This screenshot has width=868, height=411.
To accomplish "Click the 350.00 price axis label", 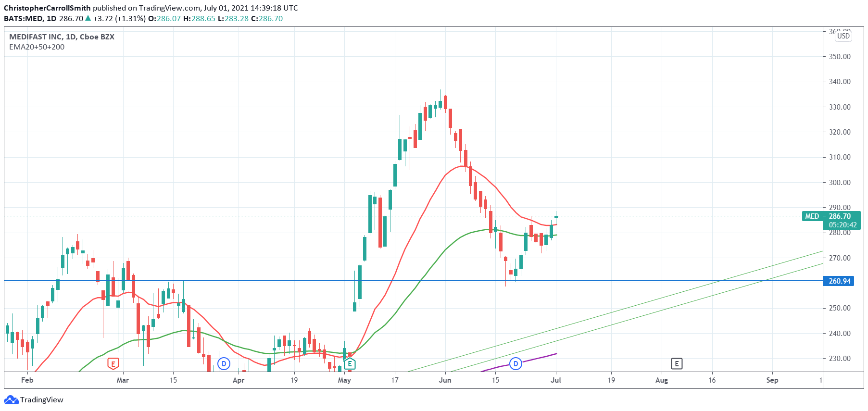I will (840, 57).
